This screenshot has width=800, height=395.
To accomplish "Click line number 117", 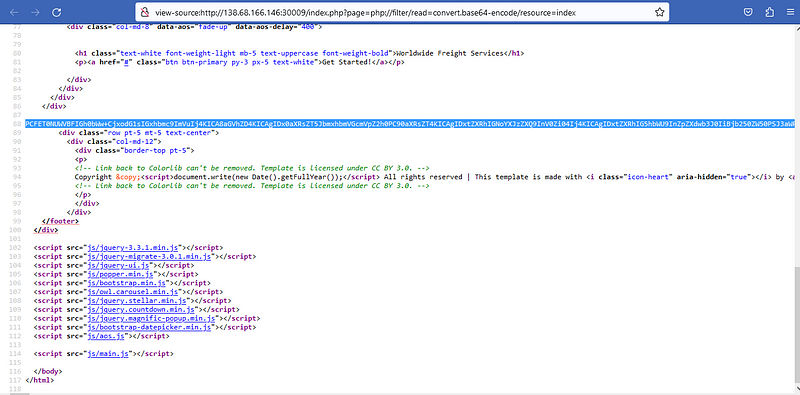I will [14, 380].
